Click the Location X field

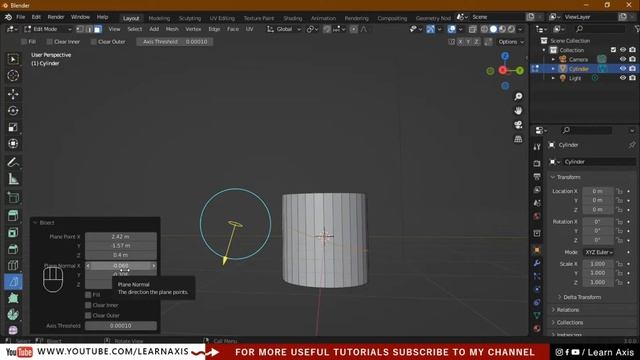598,191
